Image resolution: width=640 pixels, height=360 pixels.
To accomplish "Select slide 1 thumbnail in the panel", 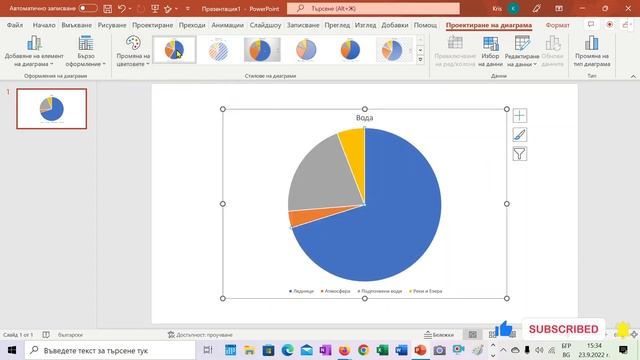I will (x=51, y=109).
